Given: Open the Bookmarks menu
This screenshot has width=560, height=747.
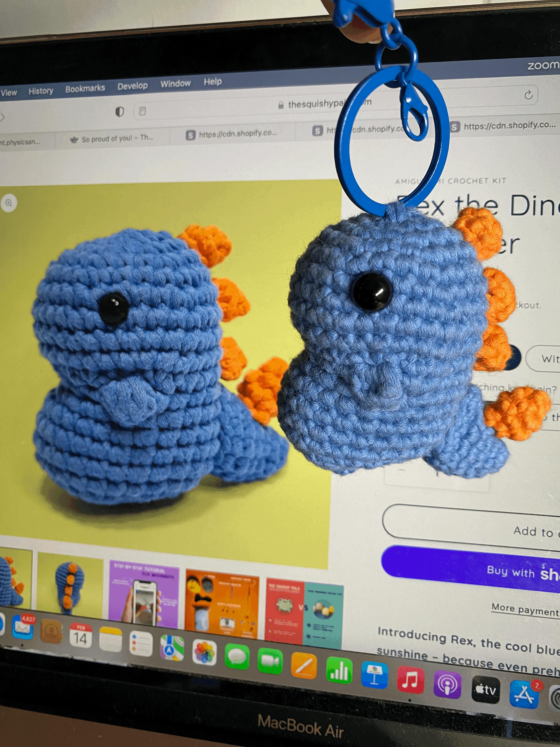Looking at the screenshot, I should pyautogui.click(x=85, y=89).
